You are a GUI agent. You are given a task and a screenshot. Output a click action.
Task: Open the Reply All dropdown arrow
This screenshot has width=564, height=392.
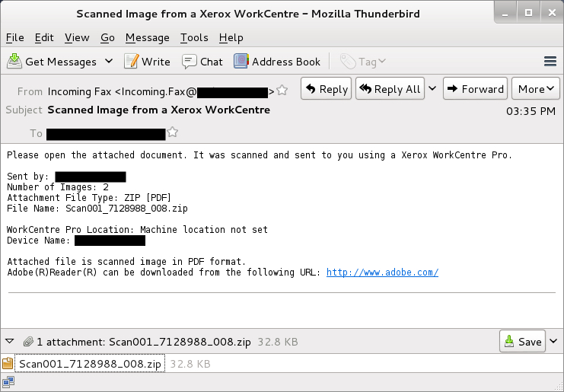pos(432,89)
